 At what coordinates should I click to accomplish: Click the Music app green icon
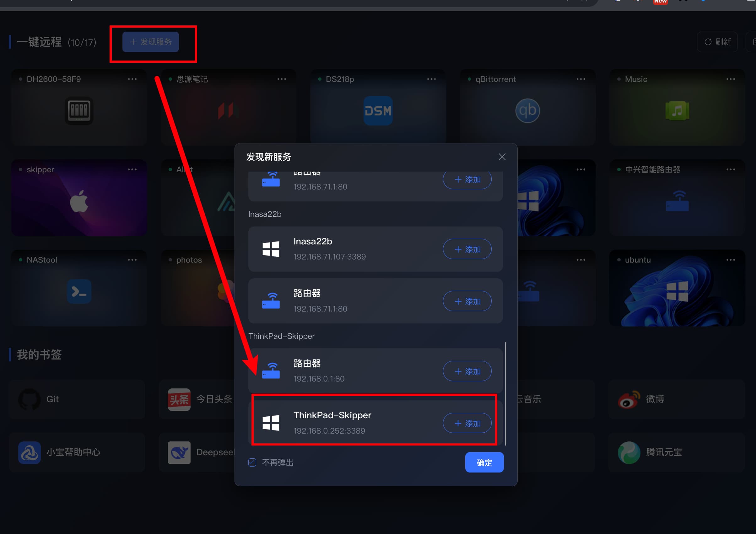pos(677,110)
